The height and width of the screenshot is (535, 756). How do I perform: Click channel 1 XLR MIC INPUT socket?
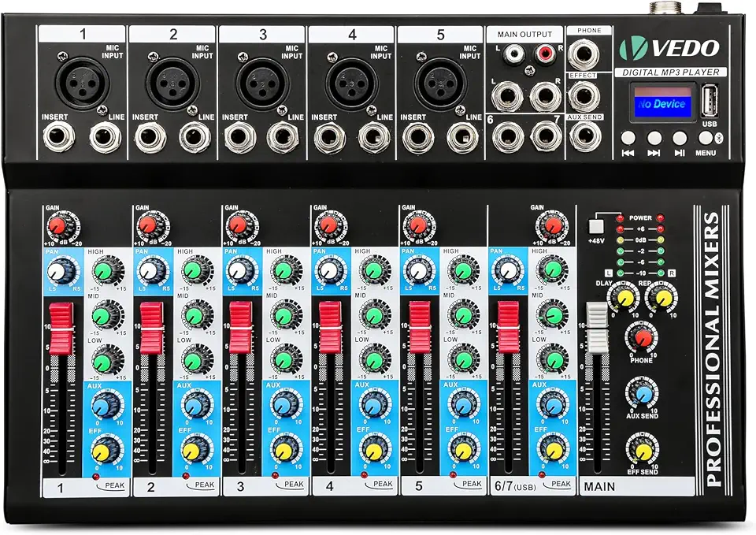[x=83, y=84]
